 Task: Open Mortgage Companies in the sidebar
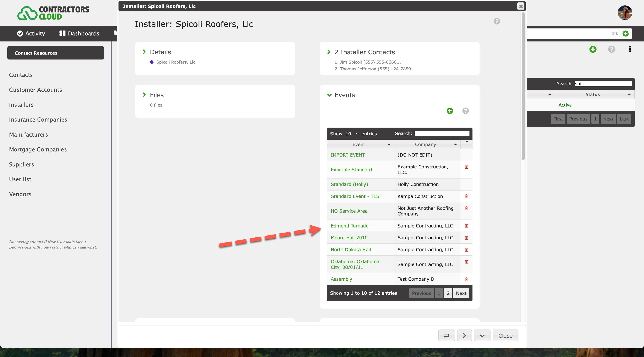click(x=38, y=149)
